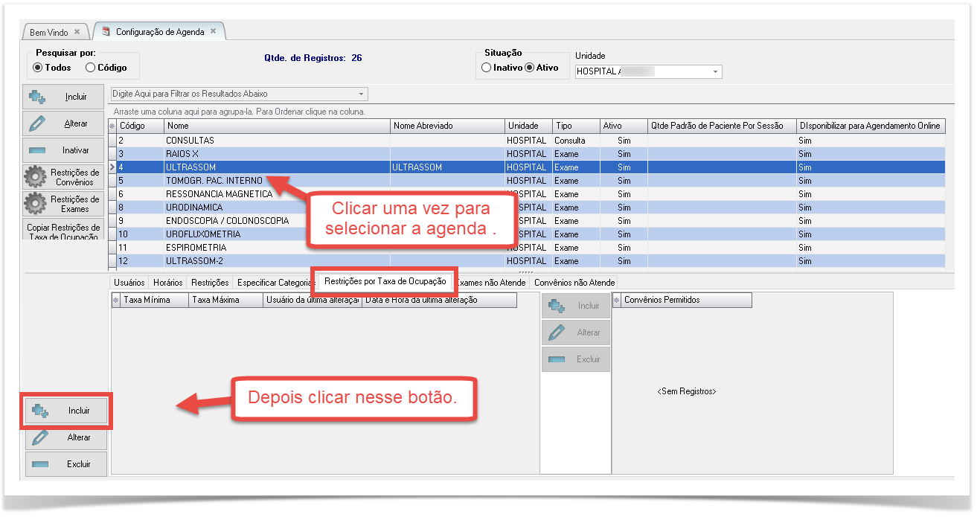
Task: Click gear icon for Restrições de Convênios
Action: point(35,178)
